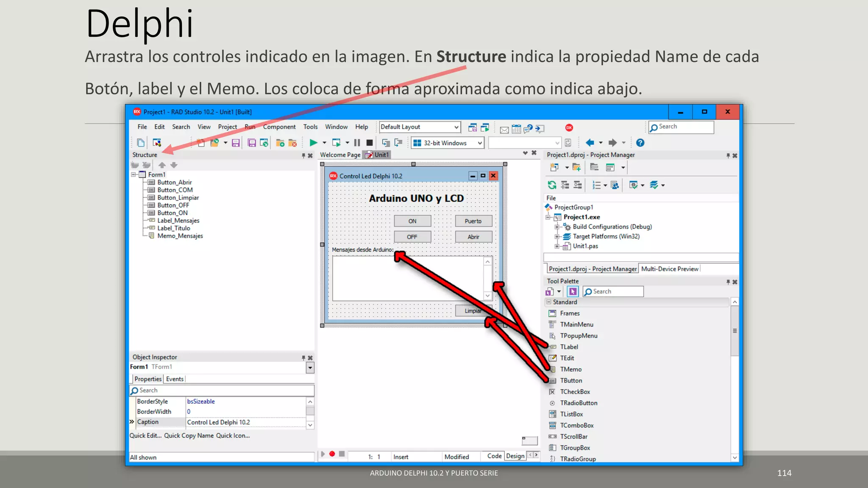Click the Structure panel move down arrow
Screen dimensions: 868x488
[x=174, y=165]
